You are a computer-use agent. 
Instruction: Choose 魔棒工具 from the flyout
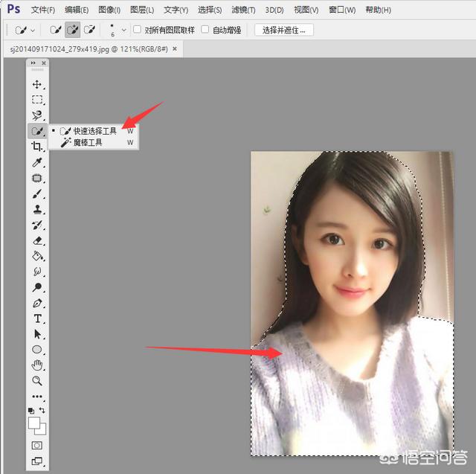click(x=94, y=142)
